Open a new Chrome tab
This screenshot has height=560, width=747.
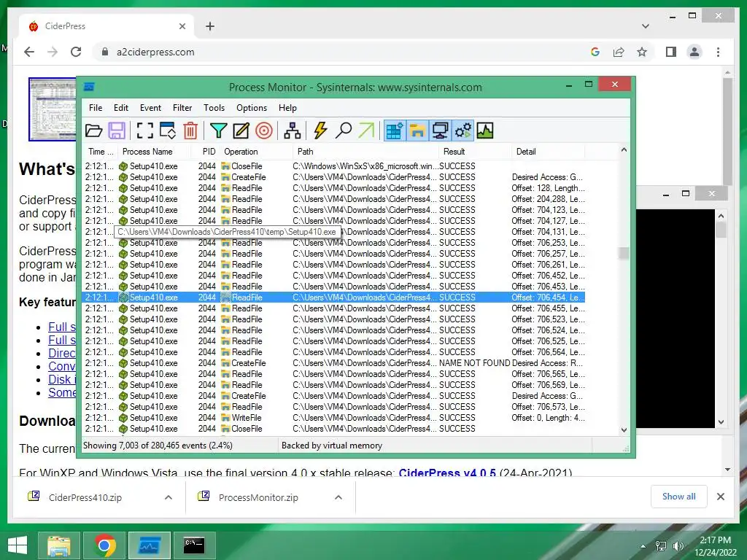click(210, 26)
